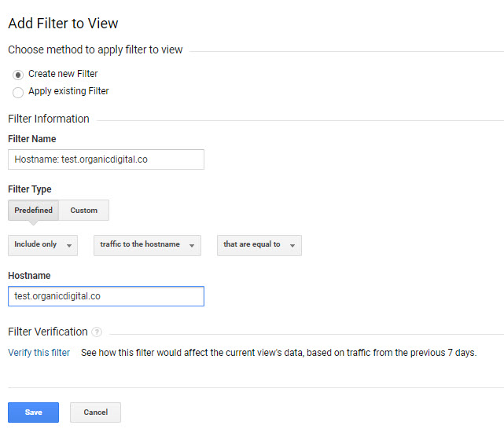Click the Filter Information section heading

(x=49, y=119)
